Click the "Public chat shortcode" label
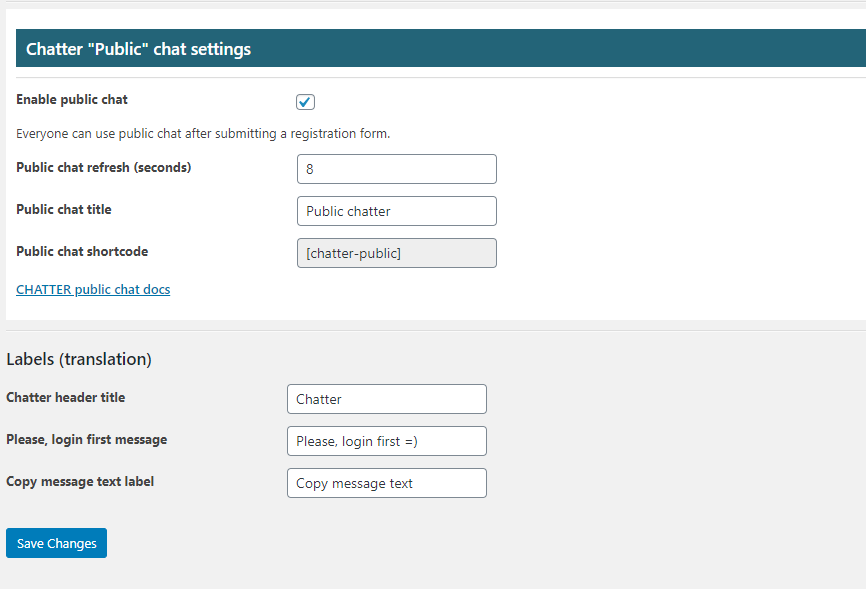Image resolution: width=866 pixels, height=589 pixels. [x=82, y=251]
